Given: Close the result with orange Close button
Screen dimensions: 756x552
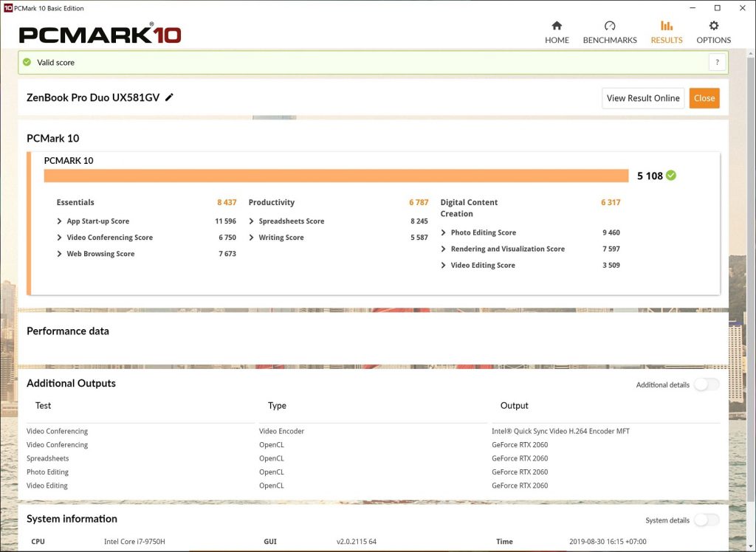Looking at the screenshot, I should tap(704, 98).
